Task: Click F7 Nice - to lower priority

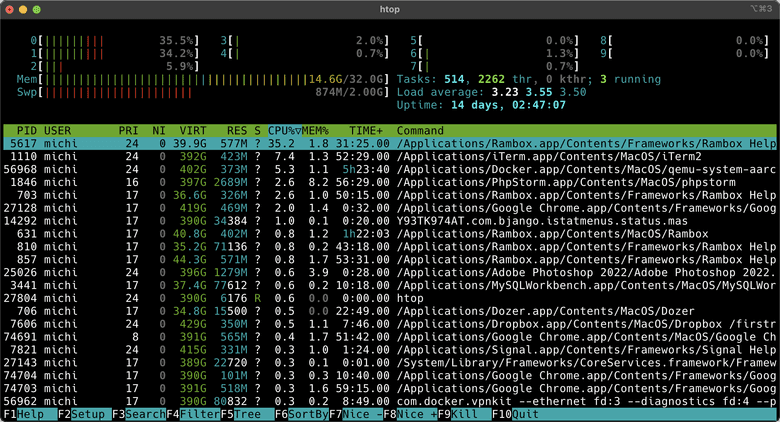Action: point(356,414)
